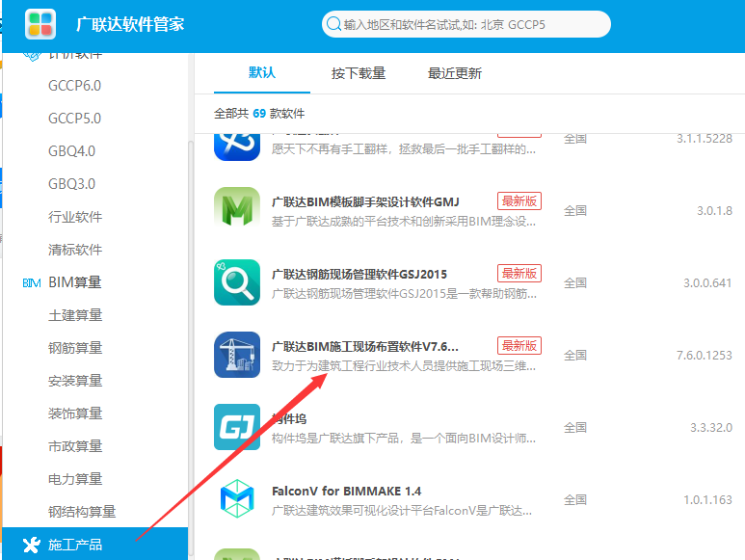This screenshot has height=560, width=745.
Task: Click version 3.1.1.5228 text
Action: [x=705, y=138]
